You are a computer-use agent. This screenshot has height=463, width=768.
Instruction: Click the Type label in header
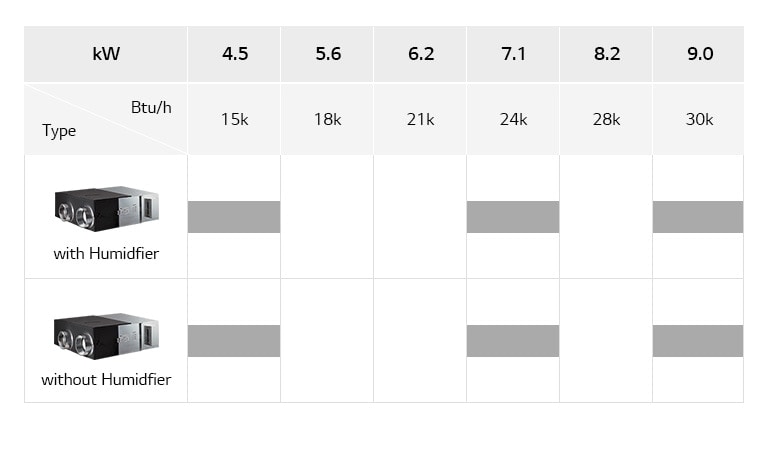(x=59, y=131)
